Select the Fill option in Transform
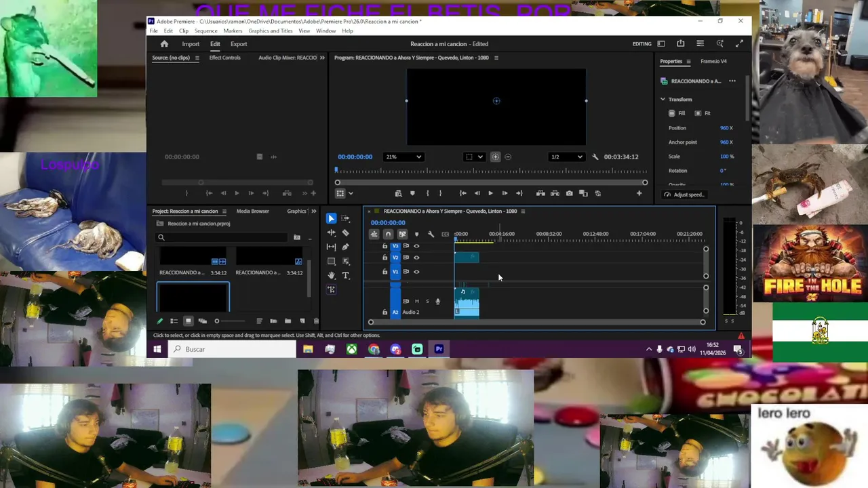The height and width of the screenshot is (488, 868). (677, 113)
